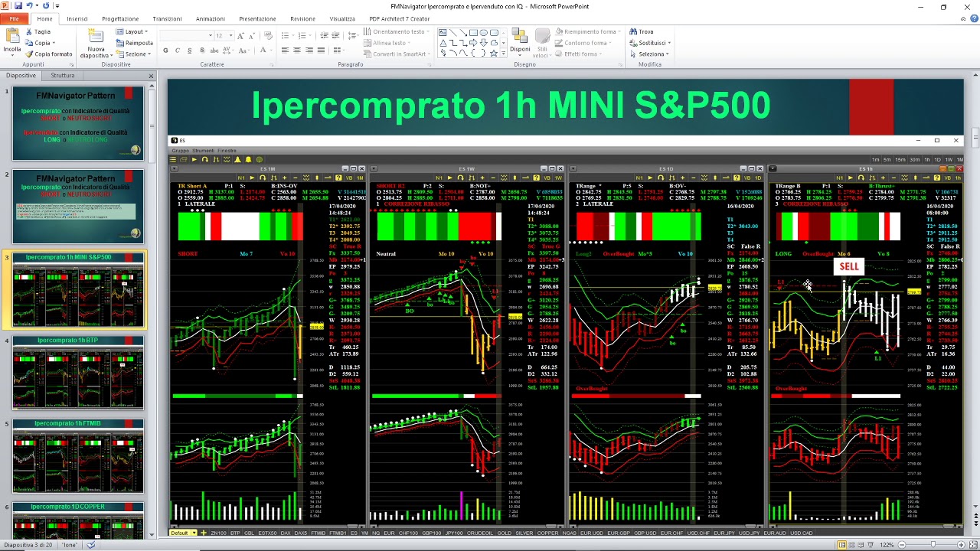980x551 pixels.
Task: Open the Sezione dropdown
Action: tap(134, 54)
